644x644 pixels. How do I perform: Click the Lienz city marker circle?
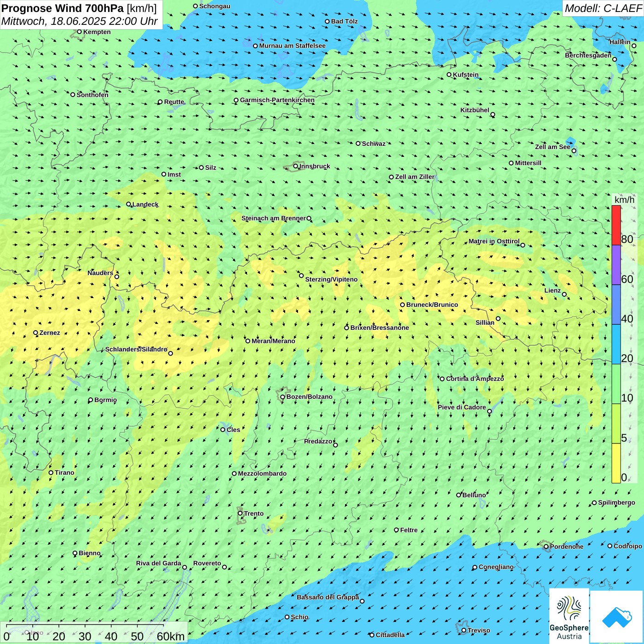(x=564, y=294)
